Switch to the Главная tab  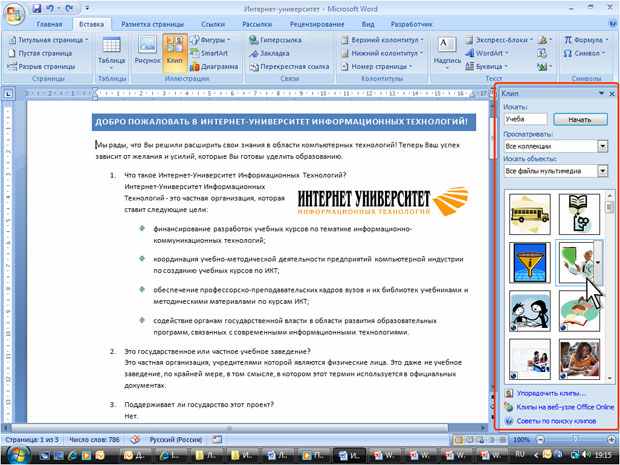[x=49, y=24]
